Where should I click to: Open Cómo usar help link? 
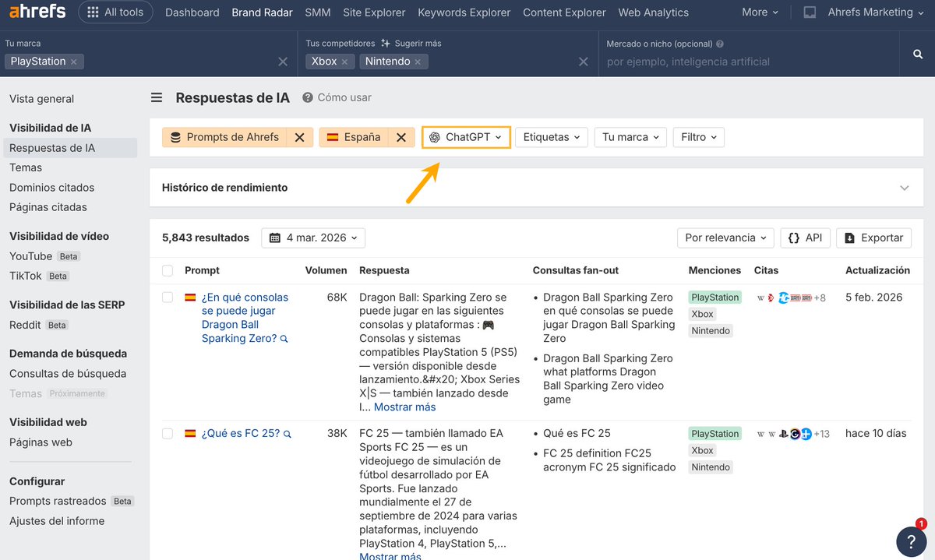[x=337, y=97]
